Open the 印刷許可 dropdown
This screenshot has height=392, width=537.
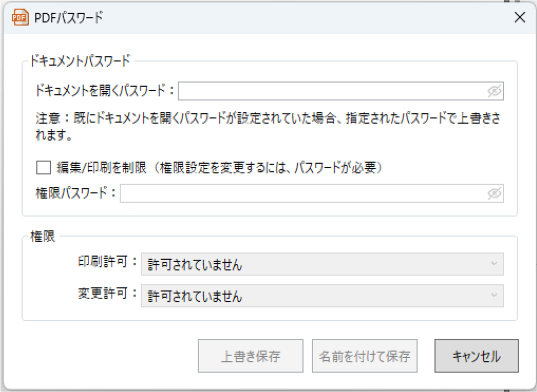[322, 264]
